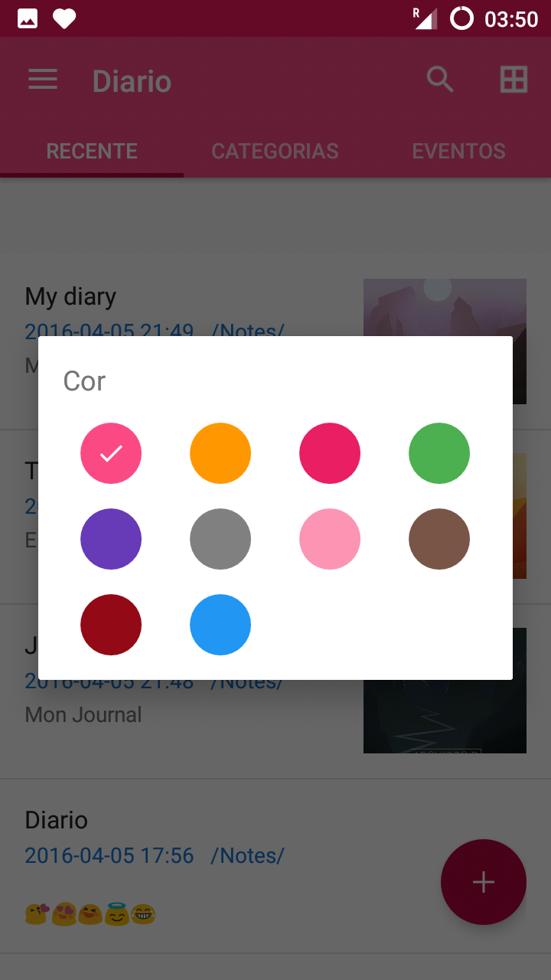Tap the add entry plus button
This screenshot has width=551, height=980.
click(x=484, y=882)
